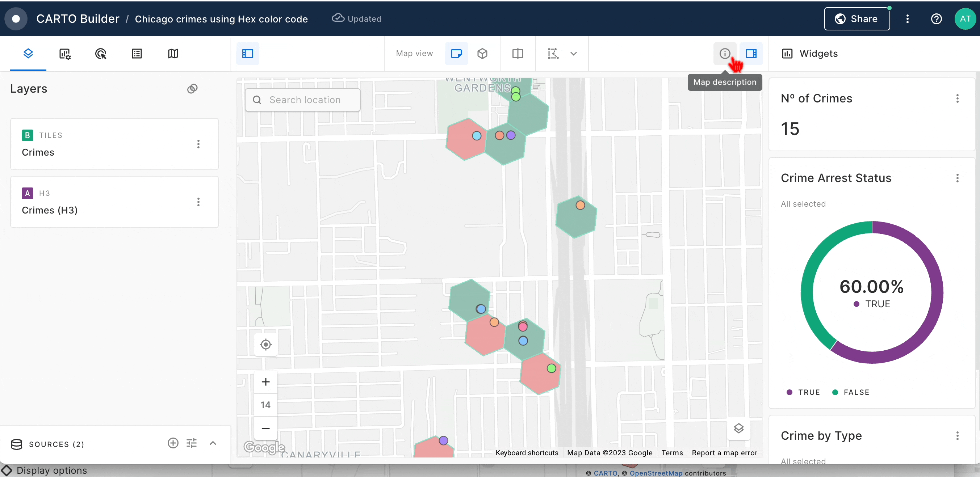This screenshot has width=980, height=477.
Task: Click the map title Chicago crimes
Action: point(221,19)
